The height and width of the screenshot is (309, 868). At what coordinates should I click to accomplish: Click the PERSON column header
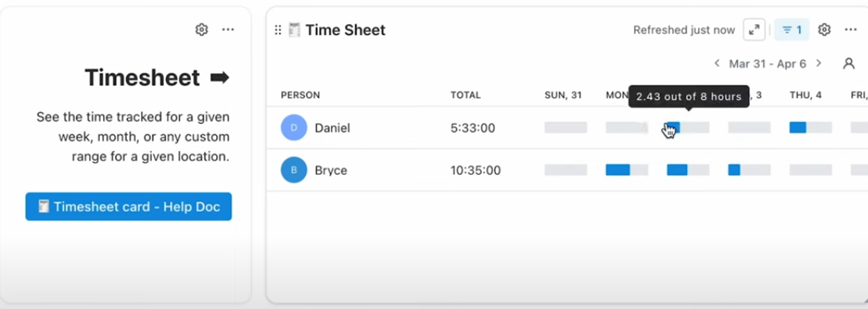300,95
